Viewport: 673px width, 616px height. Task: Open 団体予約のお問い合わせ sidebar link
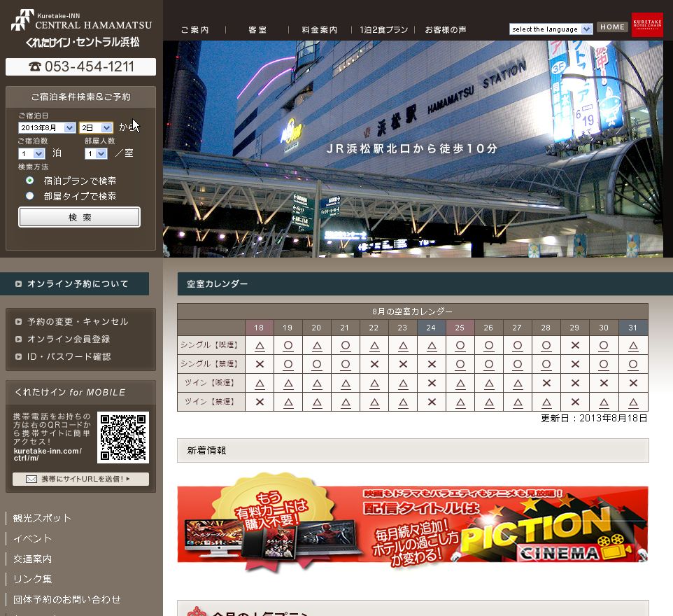(x=67, y=599)
